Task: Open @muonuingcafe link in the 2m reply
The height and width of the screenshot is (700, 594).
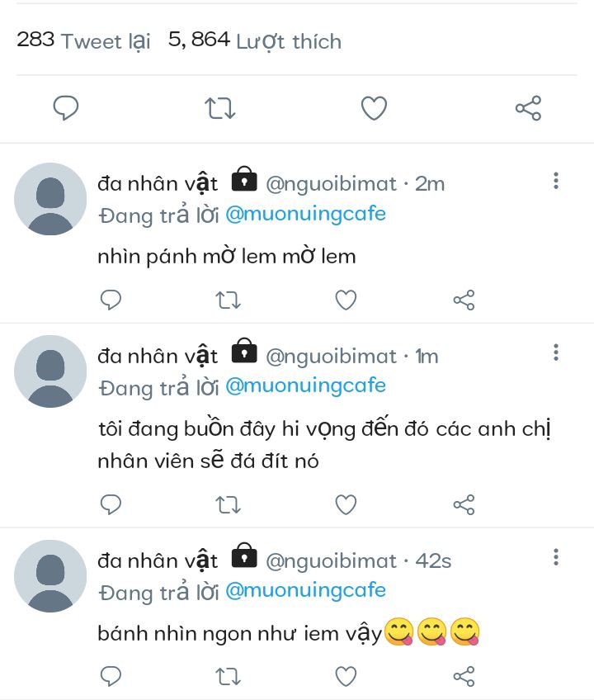Action: [x=305, y=215]
